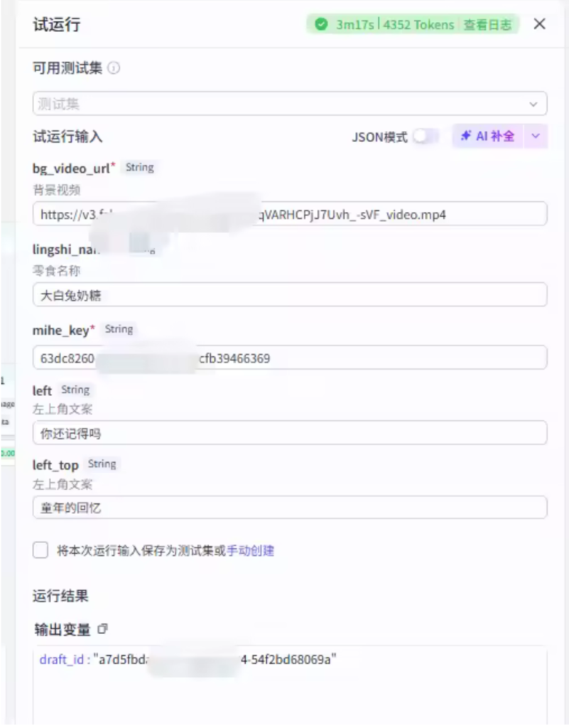Screen dimensions: 569x728
Task: Focus the 零食名称 field containing 大白兔奶糖
Action: (x=290, y=295)
